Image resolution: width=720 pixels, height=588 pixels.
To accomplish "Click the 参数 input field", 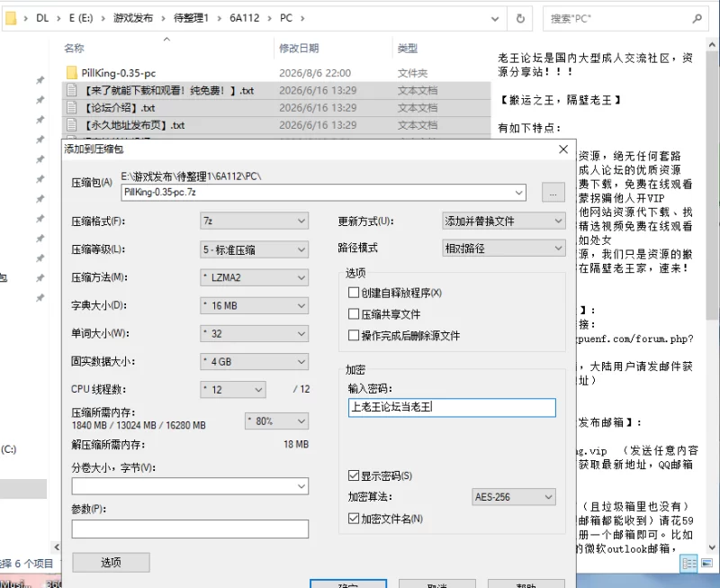I will tap(190, 529).
